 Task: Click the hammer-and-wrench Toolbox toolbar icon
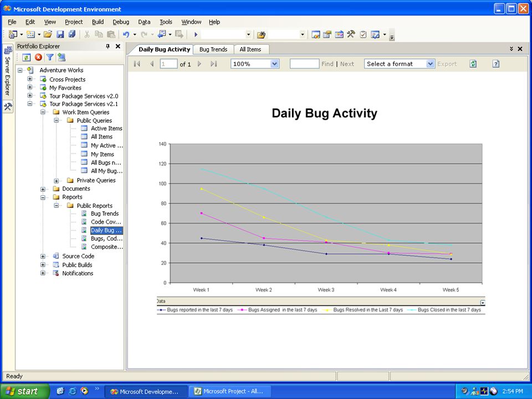tap(351, 34)
